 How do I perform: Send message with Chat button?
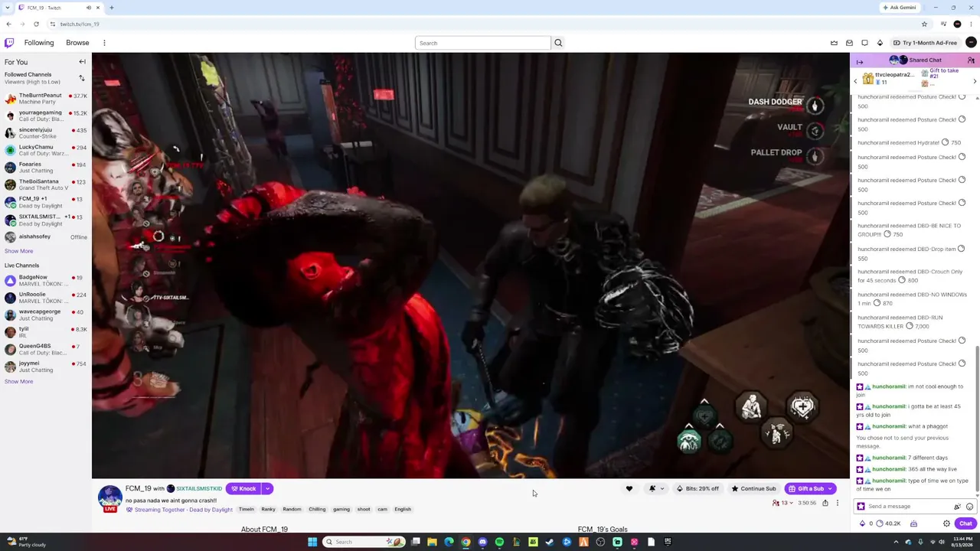pos(965,523)
